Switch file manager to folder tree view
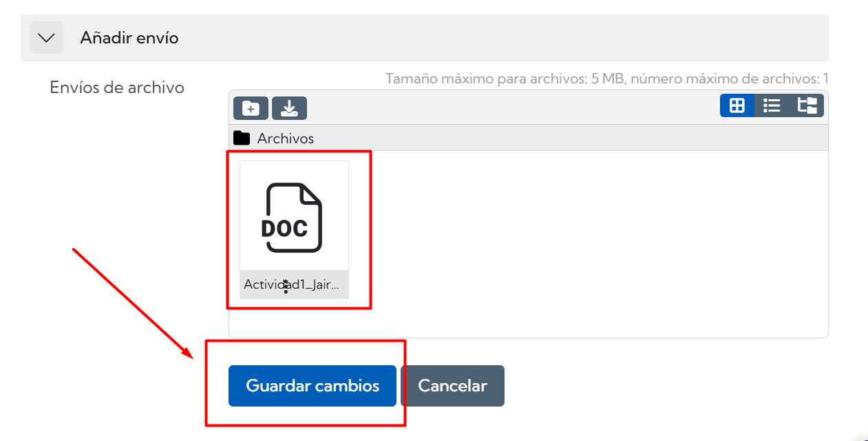 click(807, 105)
